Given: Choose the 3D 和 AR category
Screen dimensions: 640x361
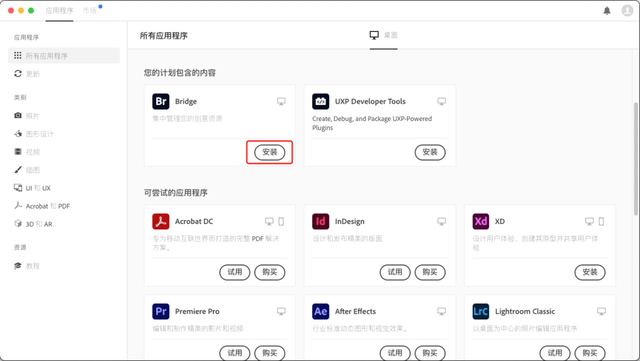Looking at the screenshot, I should (33, 224).
